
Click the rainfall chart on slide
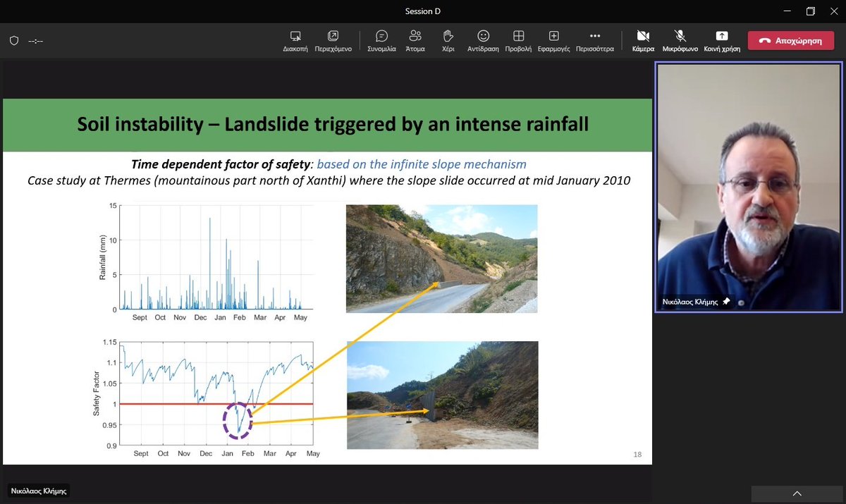[x=206, y=263]
